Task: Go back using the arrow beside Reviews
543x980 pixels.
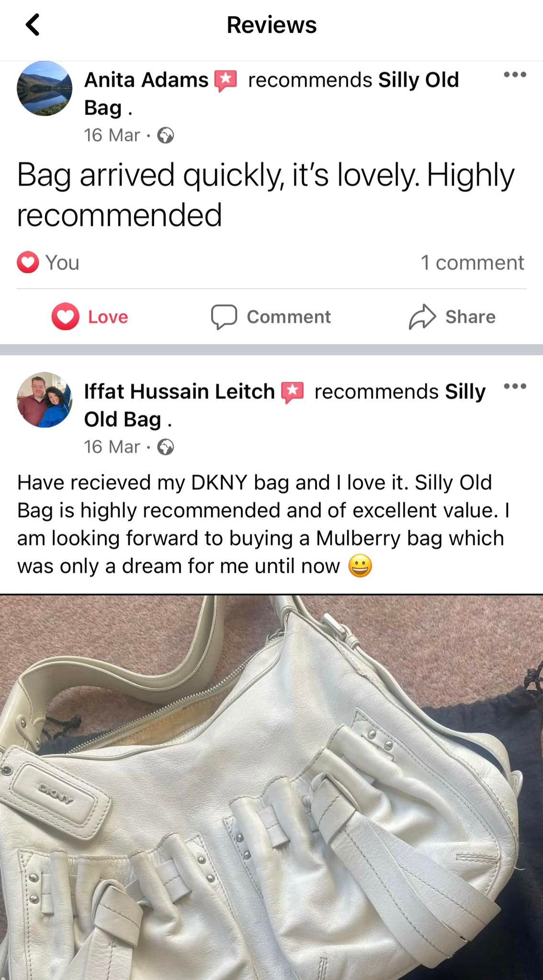Action: 33,25
